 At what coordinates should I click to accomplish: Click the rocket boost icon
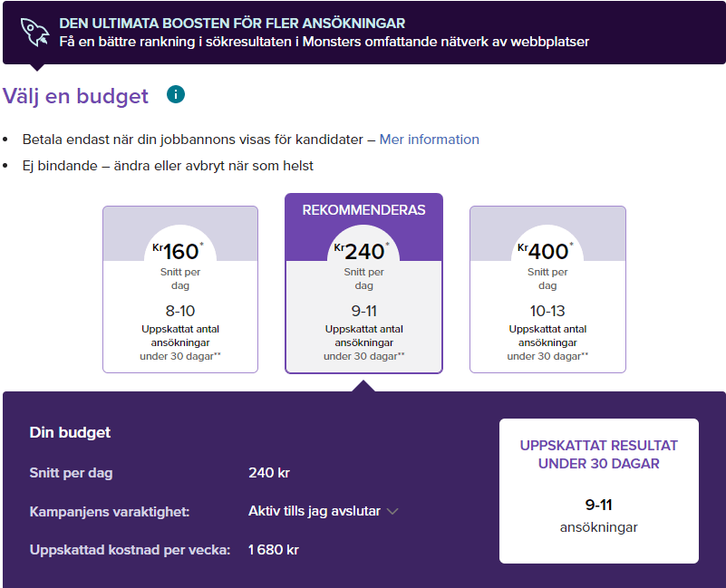(35, 33)
